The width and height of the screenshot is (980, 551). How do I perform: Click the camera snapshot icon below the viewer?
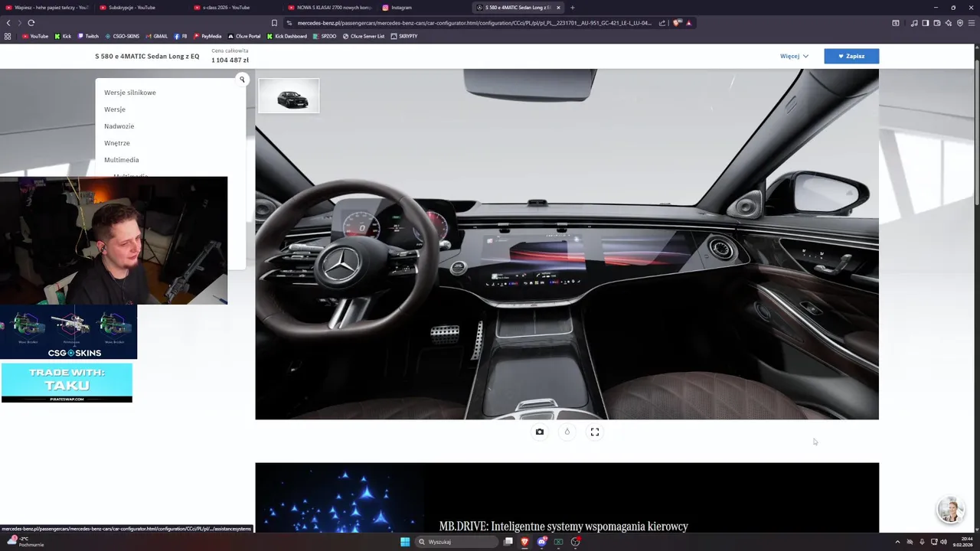point(540,432)
